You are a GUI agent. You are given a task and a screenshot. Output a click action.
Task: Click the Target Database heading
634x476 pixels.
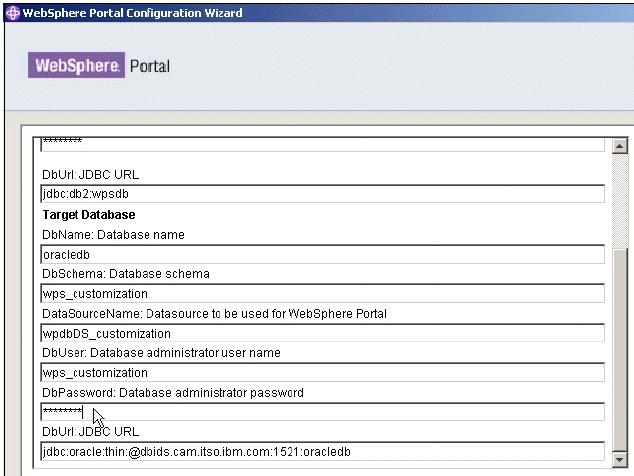tap(89, 215)
